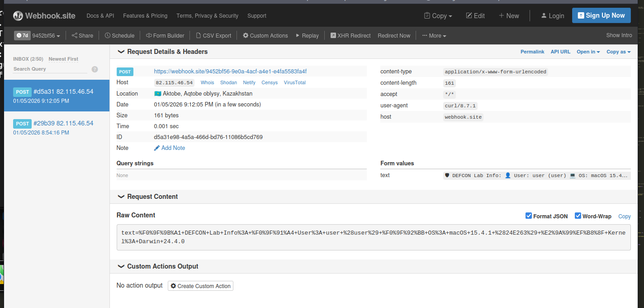The image size is (644, 308).
Task: Collapse Request Details & Headers section
Action: [x=121, y=52]
